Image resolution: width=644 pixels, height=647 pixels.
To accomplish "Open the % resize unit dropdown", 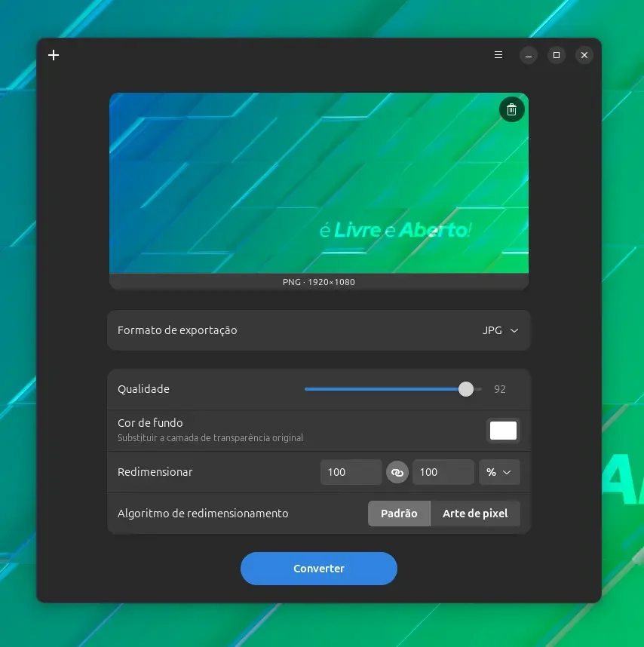I will [x=499, y=472].
